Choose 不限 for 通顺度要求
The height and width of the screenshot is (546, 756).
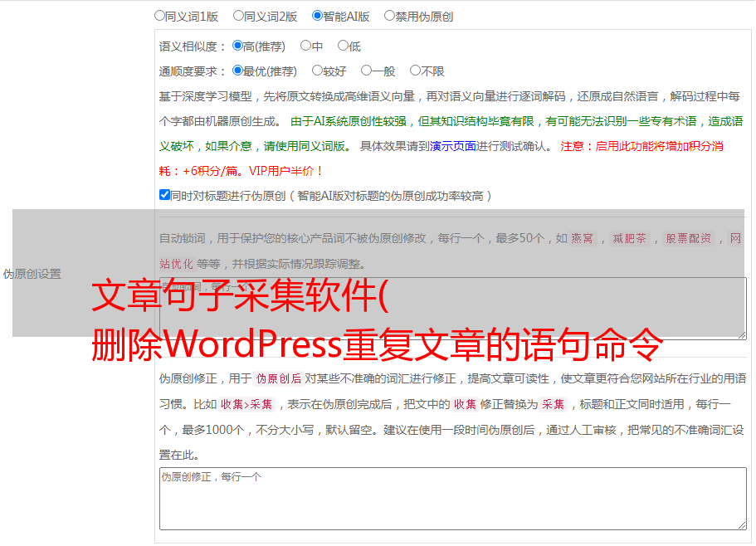coord(415,71)
